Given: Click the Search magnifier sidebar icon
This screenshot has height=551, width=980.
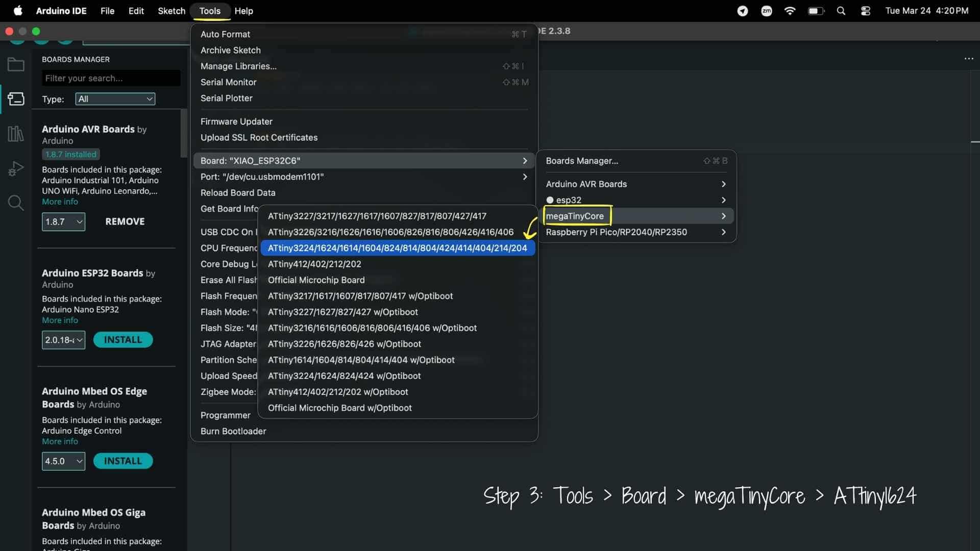Looking at the screenshot, I should 16,203.
